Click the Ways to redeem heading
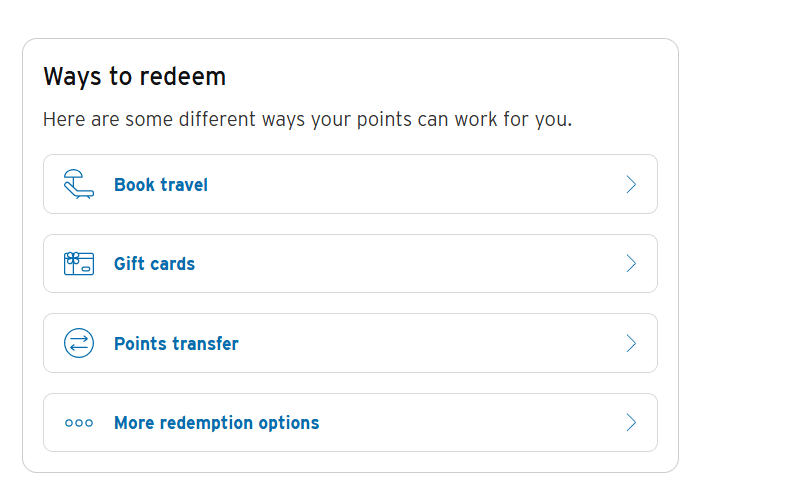Viewport: 792px width, 485px height. click(x=134, y=77)
